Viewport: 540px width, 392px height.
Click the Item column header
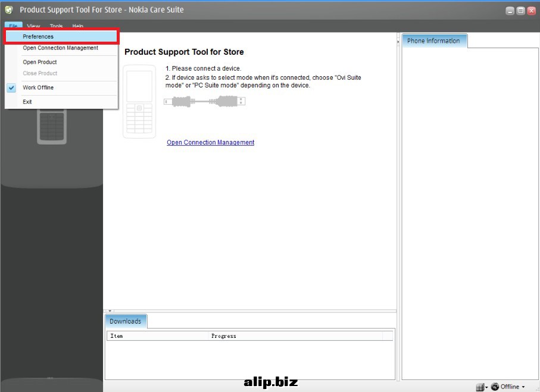point(158,336)
